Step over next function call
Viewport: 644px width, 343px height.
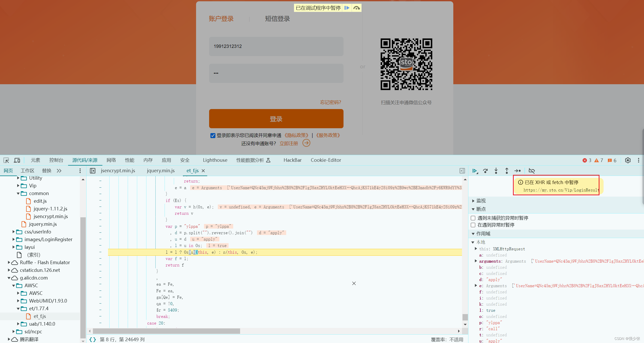tap(485, 171)
